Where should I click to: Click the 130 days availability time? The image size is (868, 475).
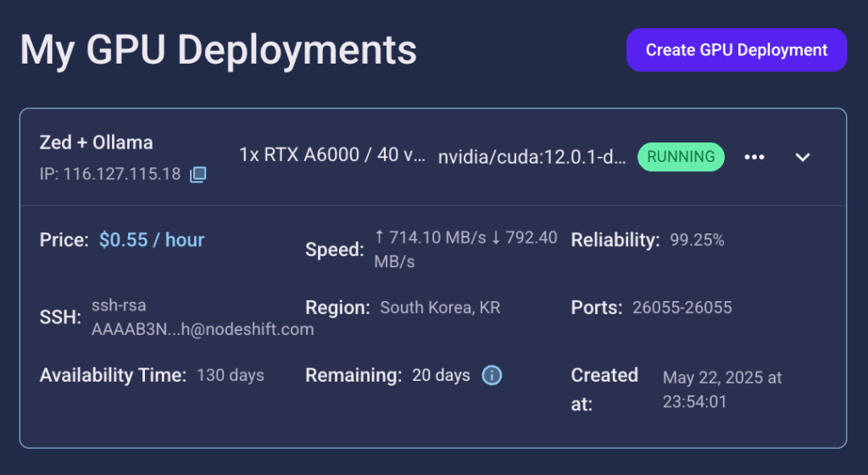point(231,375)
